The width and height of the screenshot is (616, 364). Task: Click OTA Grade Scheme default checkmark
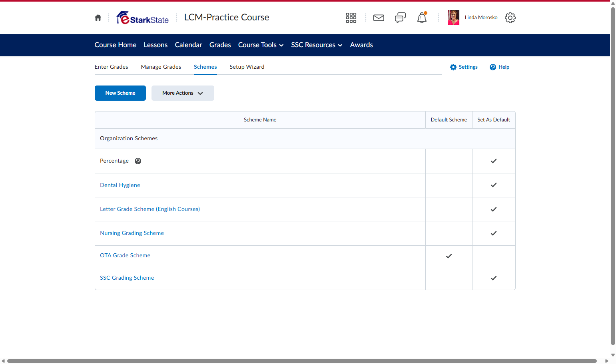(x=449, y=256)
